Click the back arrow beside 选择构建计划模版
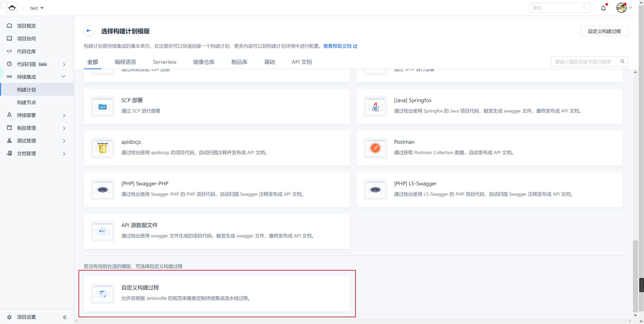The height and width of the screenshot is (324, 644). click(89, 31)
